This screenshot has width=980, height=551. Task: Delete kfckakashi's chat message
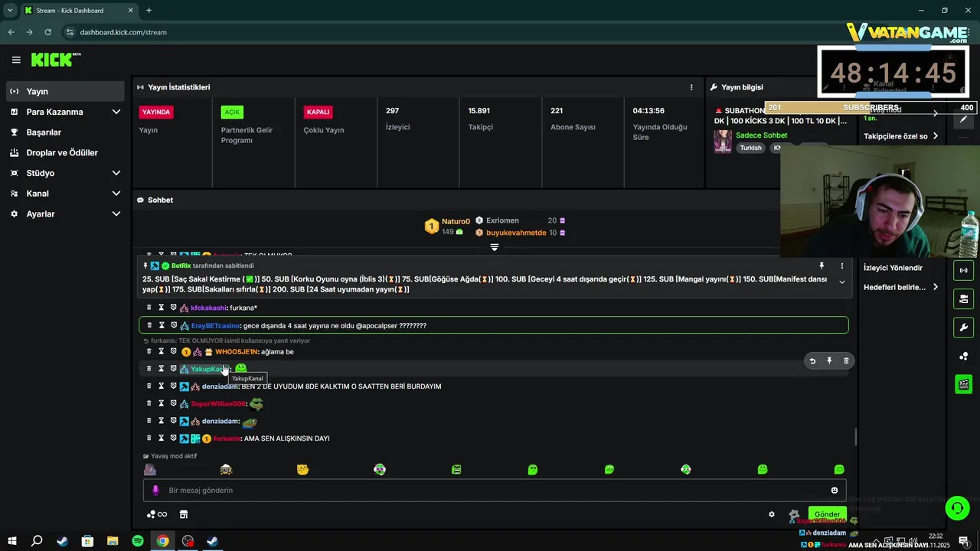point(149,308)
